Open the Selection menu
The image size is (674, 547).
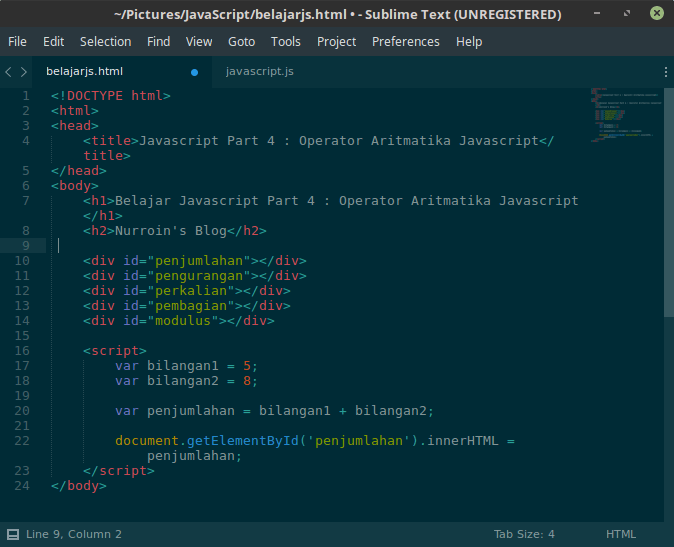[x=105, y=42]
